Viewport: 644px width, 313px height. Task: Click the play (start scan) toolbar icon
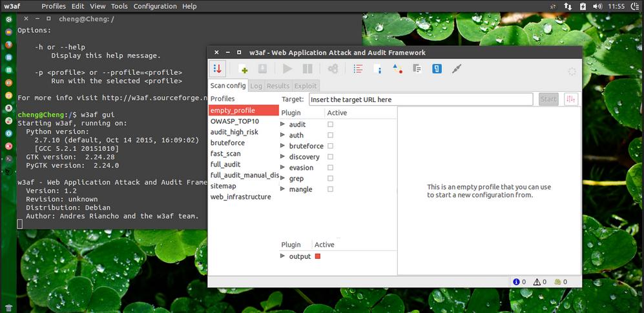point(287,69)
